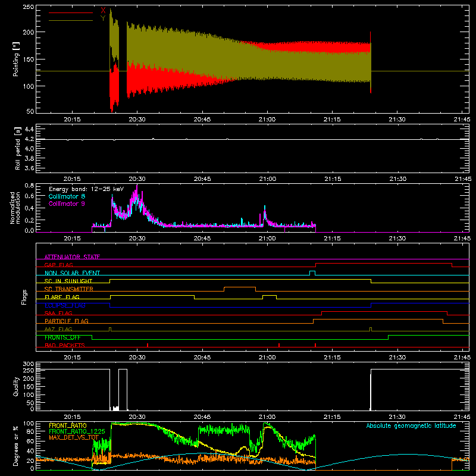Click the ATTENUATOR_STATE flag label
The width and height of the screenshot is (476, 476).
72,257
